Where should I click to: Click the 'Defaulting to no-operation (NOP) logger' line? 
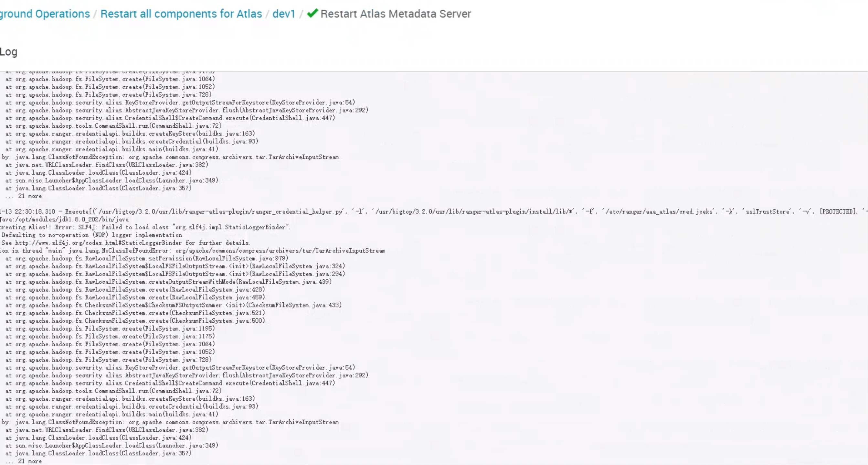[x=92, y=235]
